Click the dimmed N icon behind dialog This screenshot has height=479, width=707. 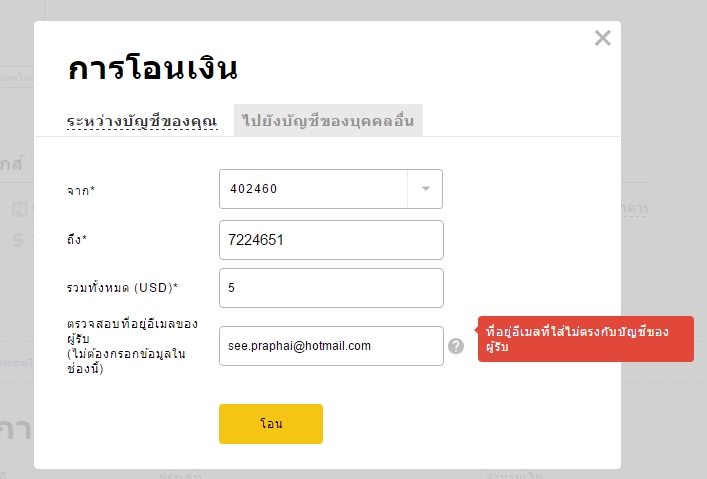click(x=19, y=209)
